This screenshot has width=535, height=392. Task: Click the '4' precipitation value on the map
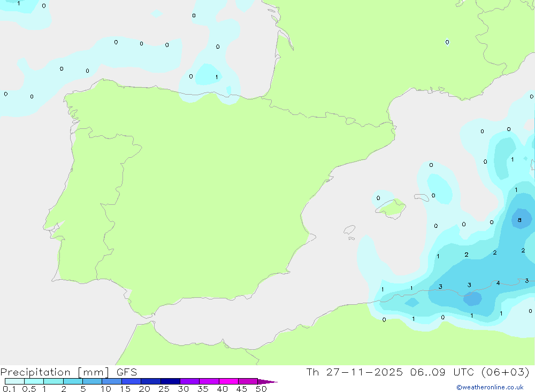(498, 283)
